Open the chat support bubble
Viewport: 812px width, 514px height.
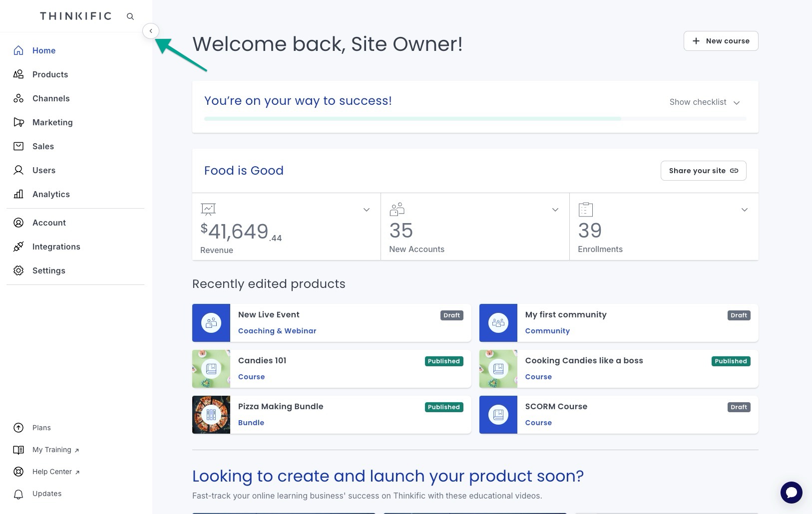(x=791, y=493)
